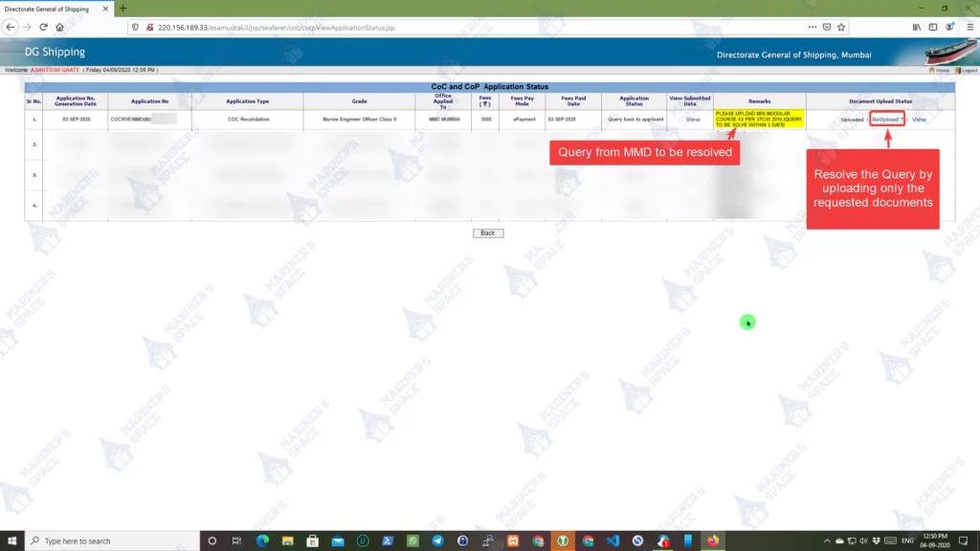
Task: Open the taskbar clock and date
Action: [934, 541]
